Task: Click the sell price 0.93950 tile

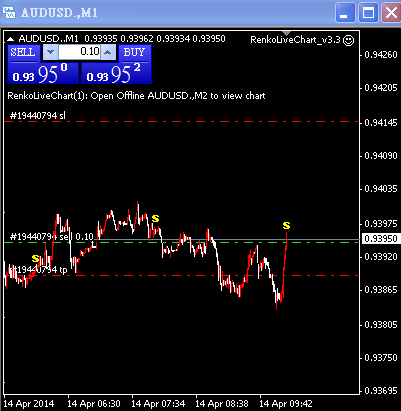Action: pos(43,73)
